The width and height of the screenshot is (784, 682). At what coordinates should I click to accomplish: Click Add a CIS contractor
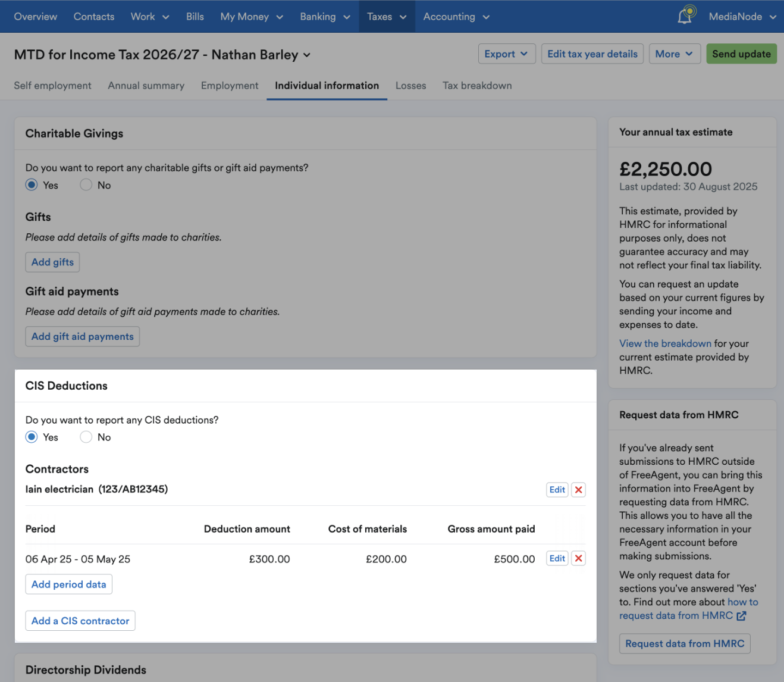tap(80, 621)
